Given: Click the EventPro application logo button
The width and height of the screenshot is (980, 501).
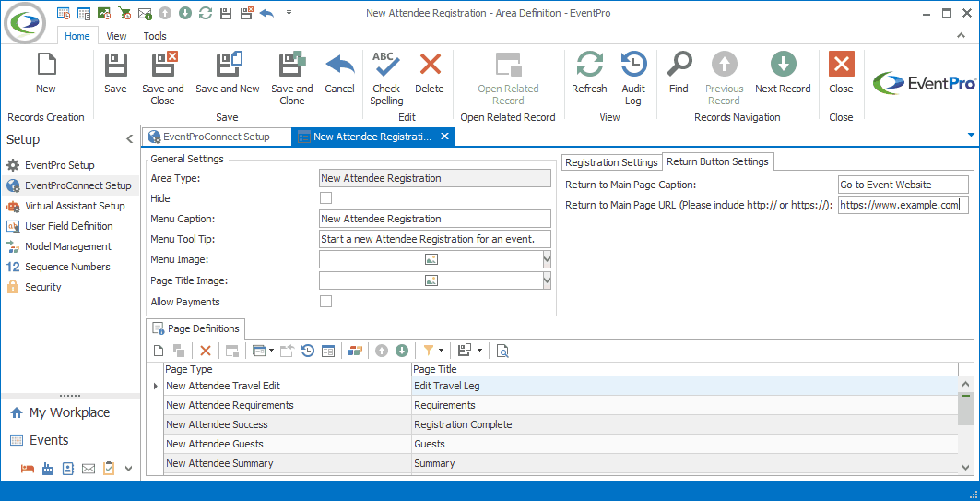Looking at the screenshot, I should 25,23.
